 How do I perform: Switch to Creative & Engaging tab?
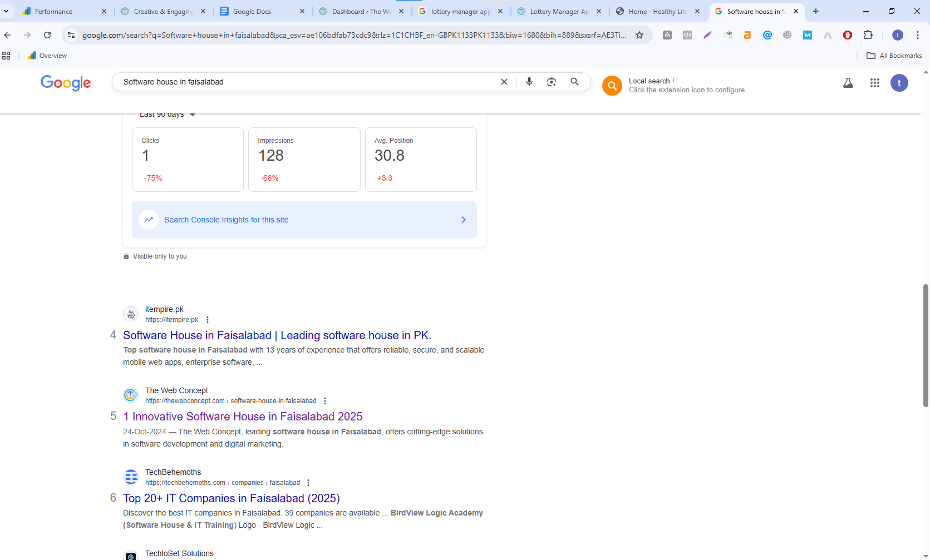click(163, 11)
